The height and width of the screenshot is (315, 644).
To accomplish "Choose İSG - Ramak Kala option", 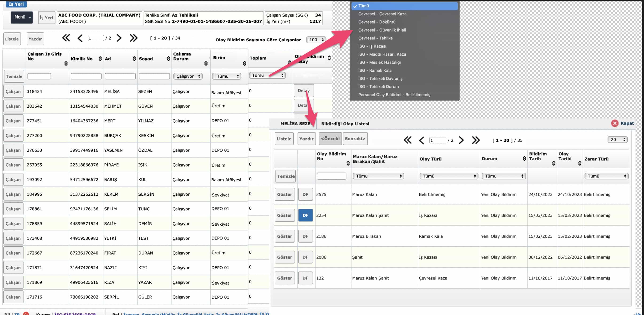I will pyautogui.click(x=375, y=70).
